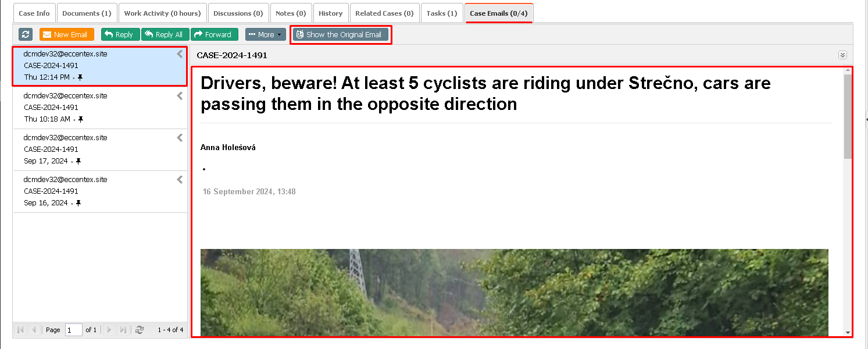
Task: Click pin icon on Thu 12:14 PM email
Action: [80, 77]
